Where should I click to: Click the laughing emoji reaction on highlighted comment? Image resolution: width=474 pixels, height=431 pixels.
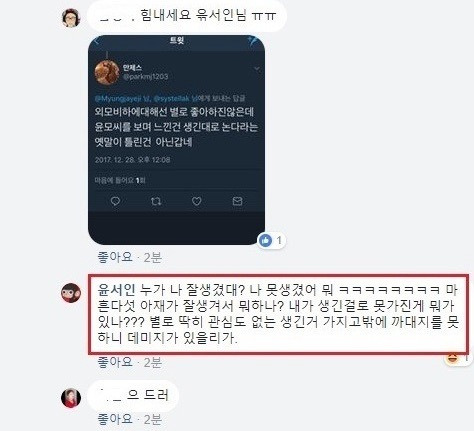(452, 358)
